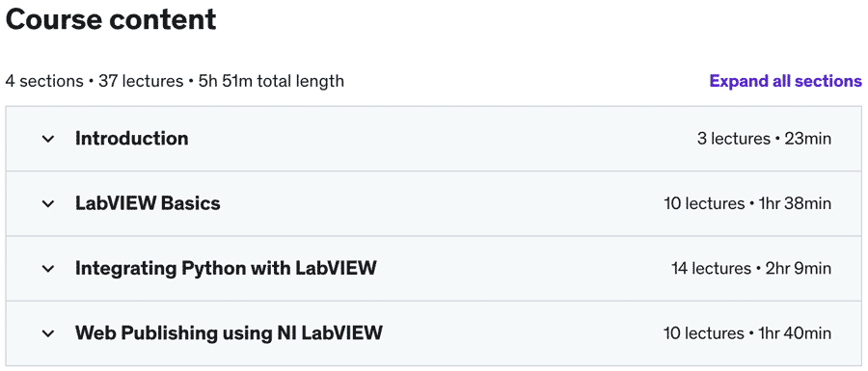
Task: Open Web Publishing using NI LabVIEW title
Action: (229, 333)
